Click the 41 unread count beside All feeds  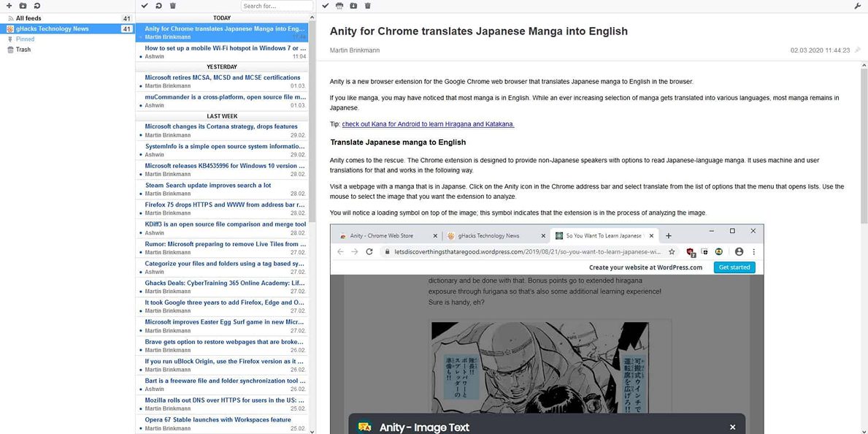pos(127,18)
